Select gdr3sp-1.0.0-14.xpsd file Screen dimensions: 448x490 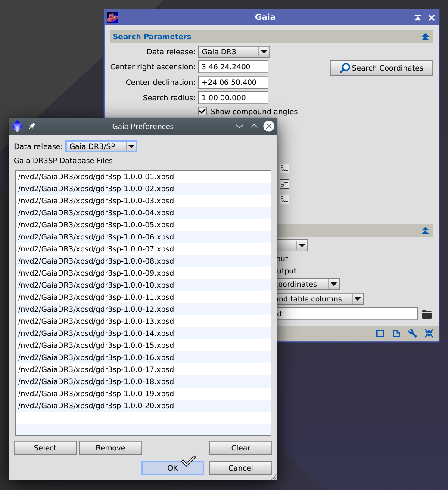pos(143,333)
